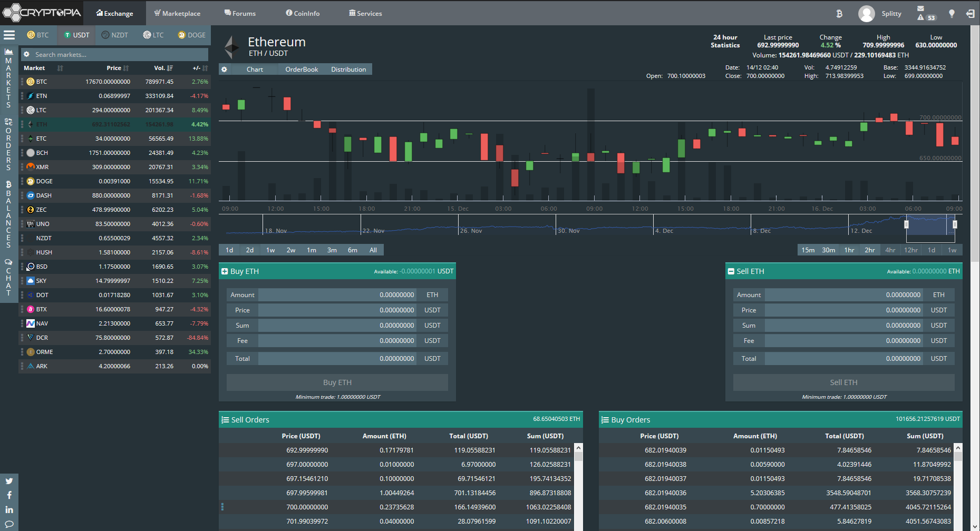Screen dimensions: 980x531
Task: Open the chart settings gear icon
Action: click(x=224, y=69)
